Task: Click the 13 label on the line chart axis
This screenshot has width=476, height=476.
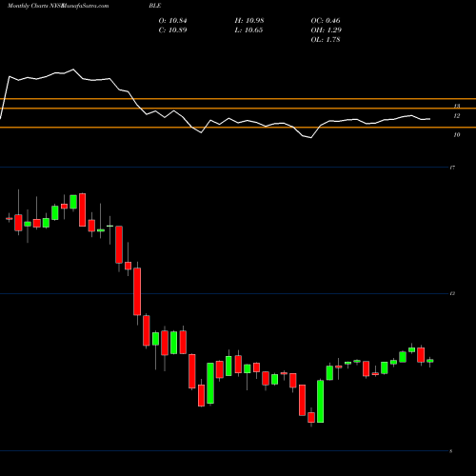Action: (457, 106)
